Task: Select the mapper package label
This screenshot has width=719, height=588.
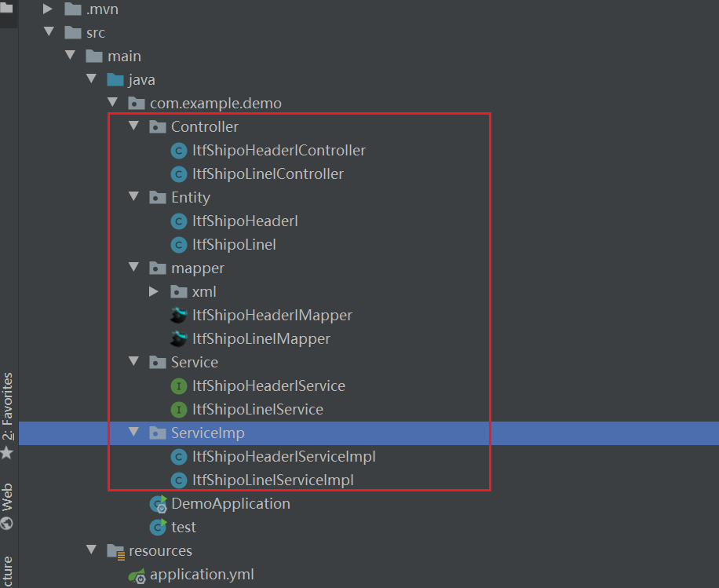Action: point(198,268)
